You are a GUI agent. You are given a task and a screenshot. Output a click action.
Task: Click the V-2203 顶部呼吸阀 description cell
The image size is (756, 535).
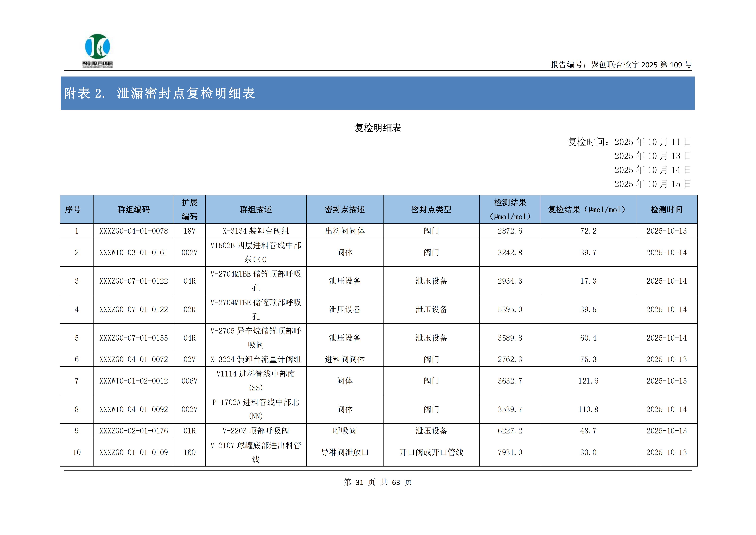pos(256,431)
